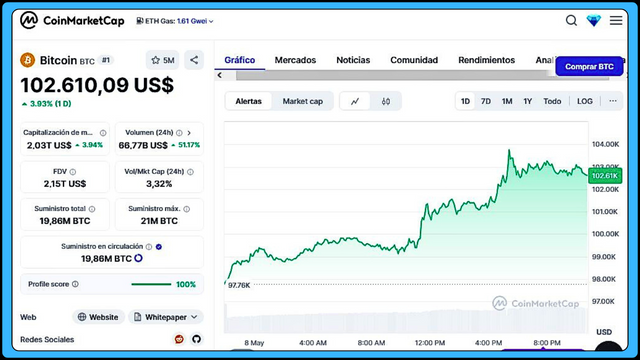
Task: Click the 21M BTC max supply value
Action: point(159,221)
